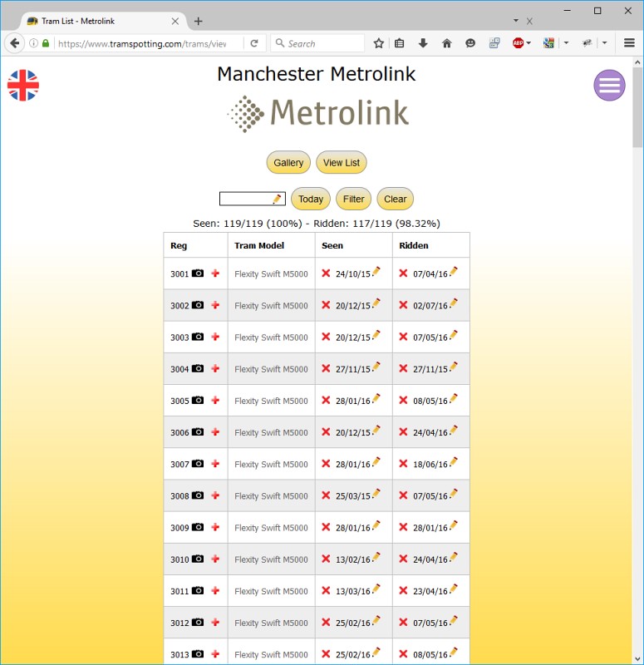The width and height of the screenshot is (644, 665).
Task: Click the green padlock security icon
Action: 46,43
